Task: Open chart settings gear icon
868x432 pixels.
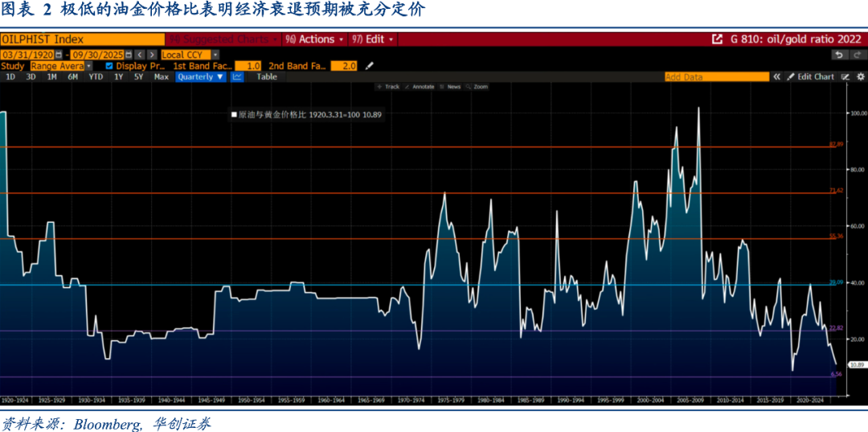Action: click(x=861, y=77)
